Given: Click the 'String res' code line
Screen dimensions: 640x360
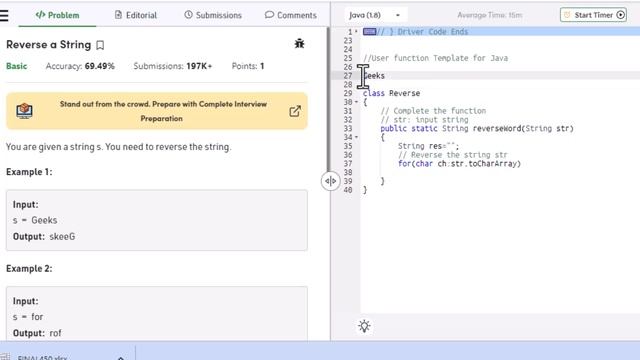Looking at the screenshot, I should click(x=428, y=146).
